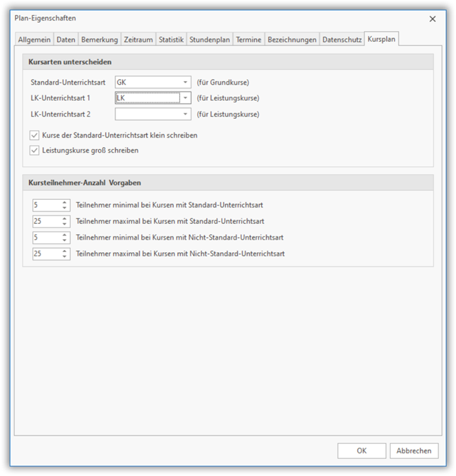The height and width of the screenshot is (476, 456).
Task: Select the Datenschutz tab
Action: (341, 40)
